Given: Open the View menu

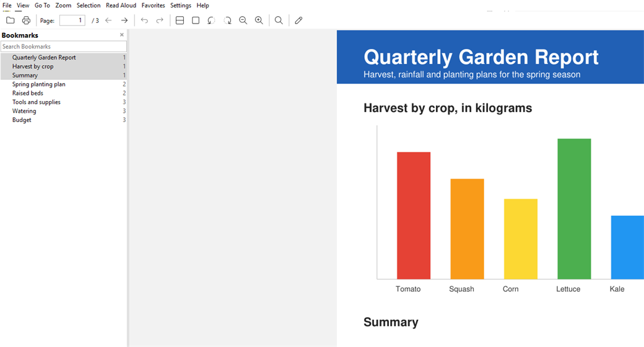Looking at the screenshot, I should pos(23,6).
